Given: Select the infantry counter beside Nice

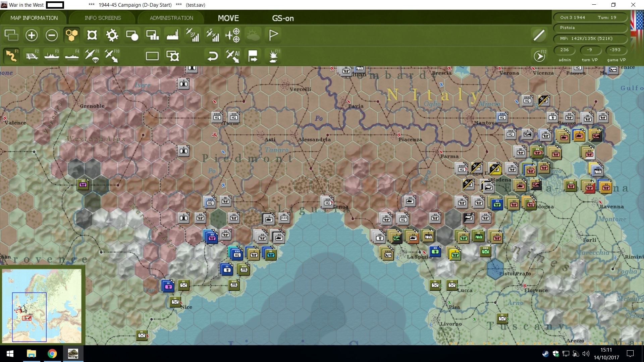Looking at the screenshot, I should 175,302.
